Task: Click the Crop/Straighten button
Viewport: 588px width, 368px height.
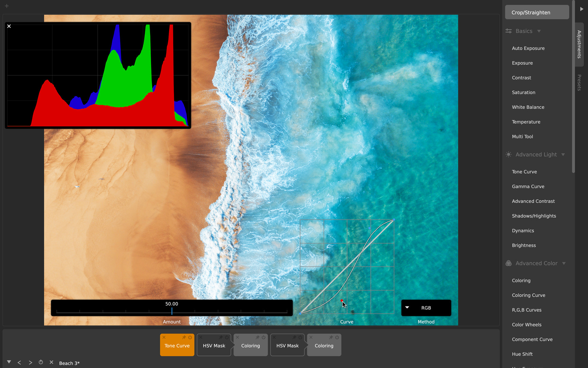Action: coord(537,12)
